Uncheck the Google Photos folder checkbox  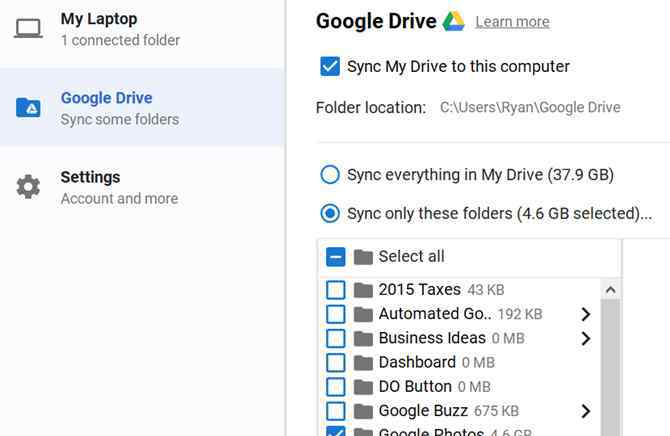pyautogui.click(x=335, y=431)
